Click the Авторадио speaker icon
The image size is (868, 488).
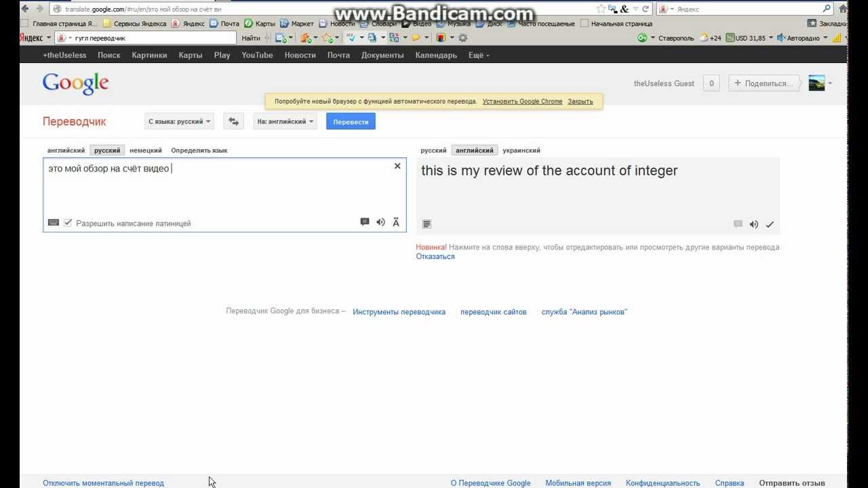click(781, 38)
